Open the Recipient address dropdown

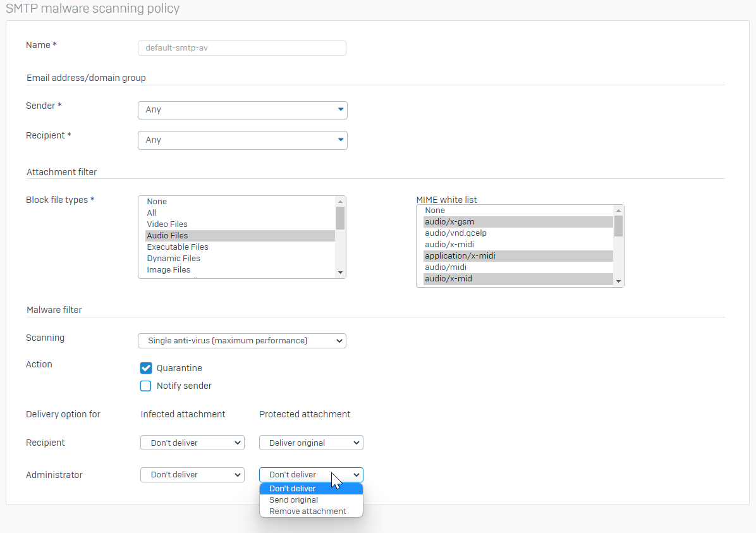pos(242,140)
